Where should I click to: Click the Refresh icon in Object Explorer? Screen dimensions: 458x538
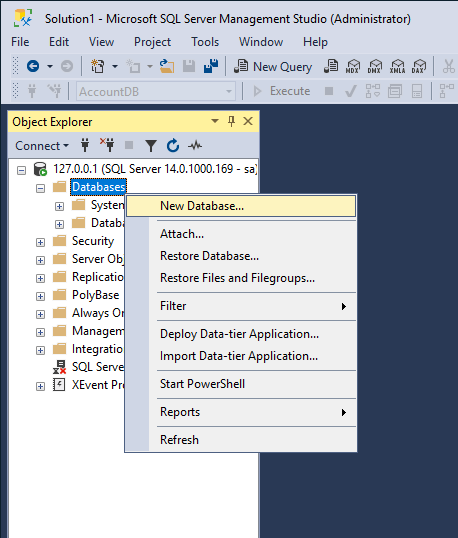173,145
